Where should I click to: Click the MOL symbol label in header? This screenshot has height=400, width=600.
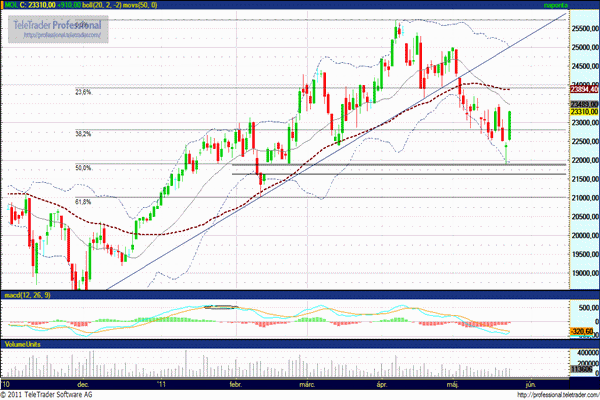(12, 6)
